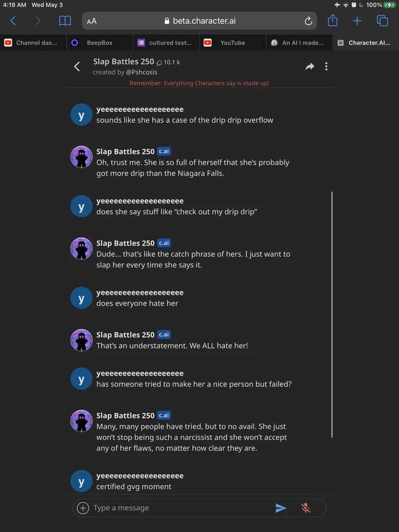Reload the page in Safari

(x=308, y=21)
